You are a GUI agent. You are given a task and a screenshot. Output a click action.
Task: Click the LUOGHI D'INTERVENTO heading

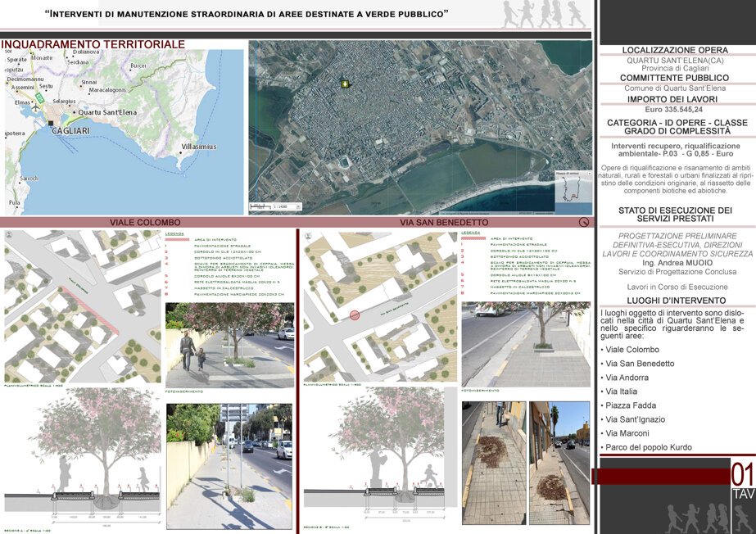pos(677,301)
